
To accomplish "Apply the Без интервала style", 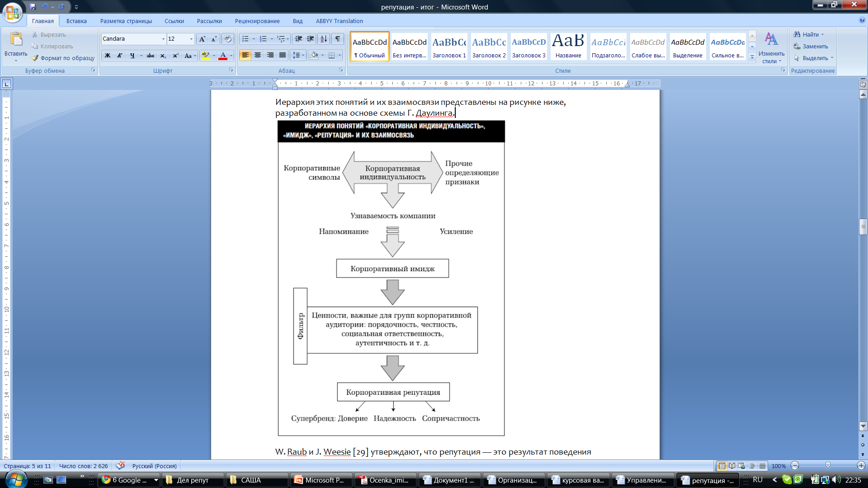I will tap(409, 47).
